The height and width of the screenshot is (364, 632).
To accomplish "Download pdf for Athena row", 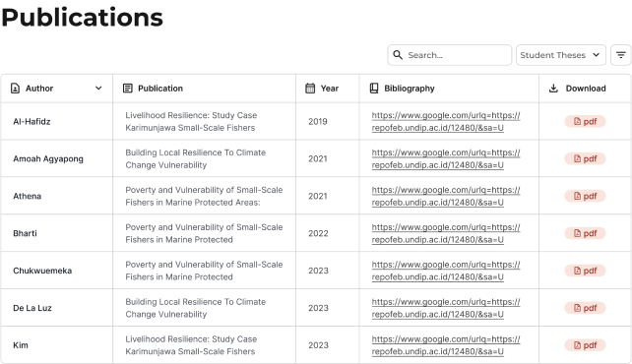I will pyautogui.click(x=585, y=196).
